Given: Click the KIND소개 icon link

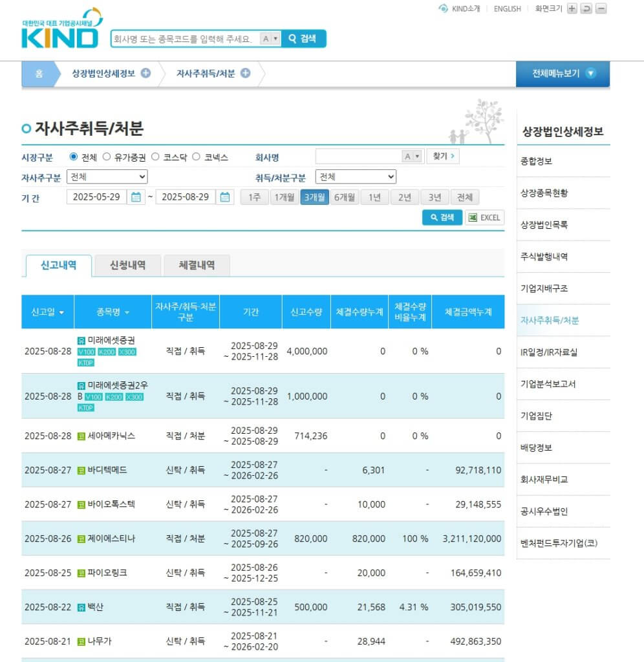Looking at the screenshot, I should pyautogui.click(x=459, y=8).
